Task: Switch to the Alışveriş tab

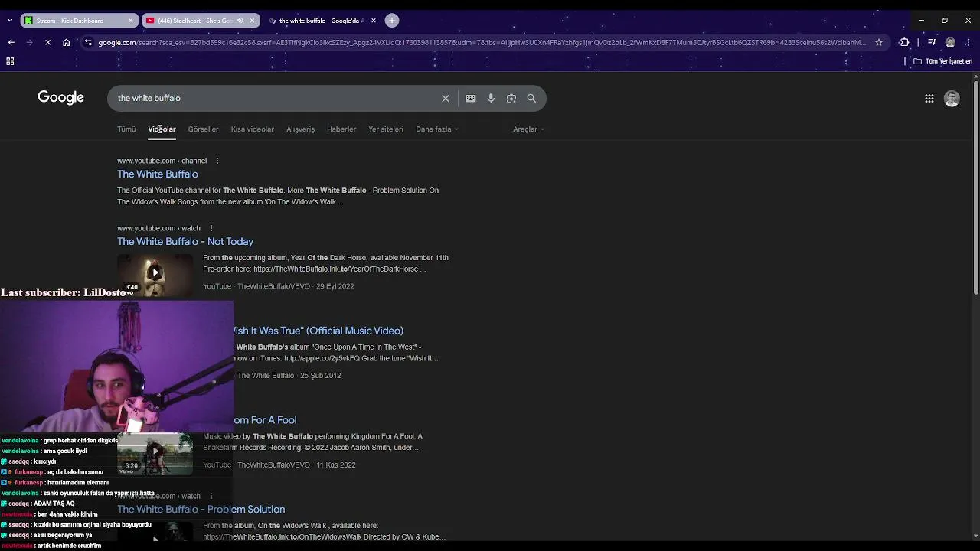Action: tap(300, 129)
